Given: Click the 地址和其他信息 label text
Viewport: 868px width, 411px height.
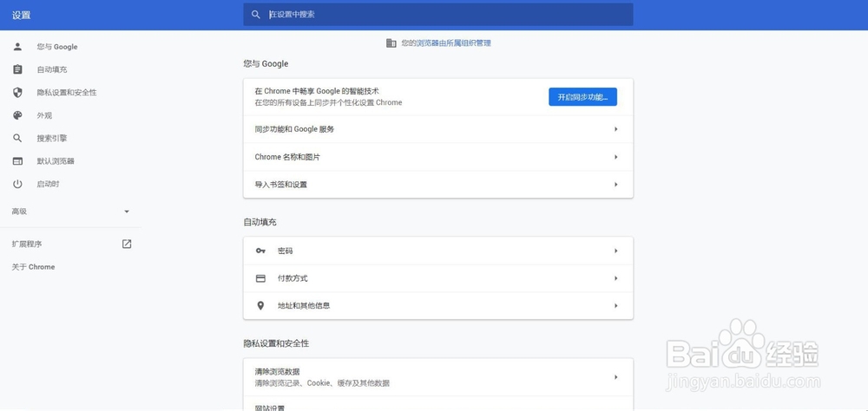Looking at the screenshot, I should pos(303,305).
